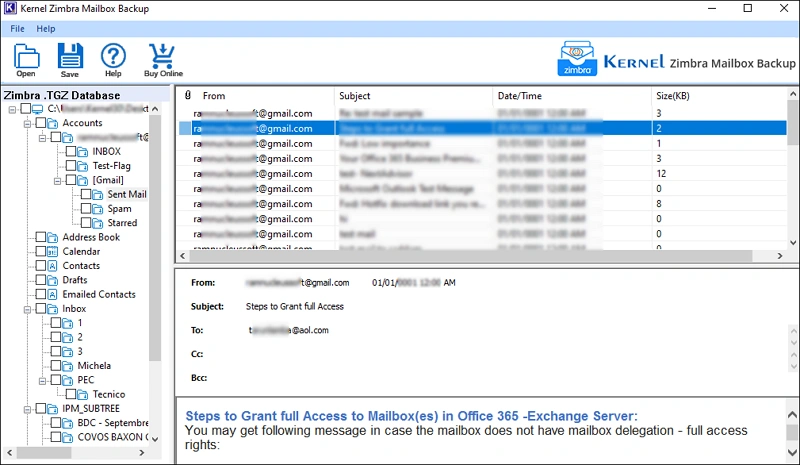
Task: Collapse the PEC tree node
Action: 42,381
